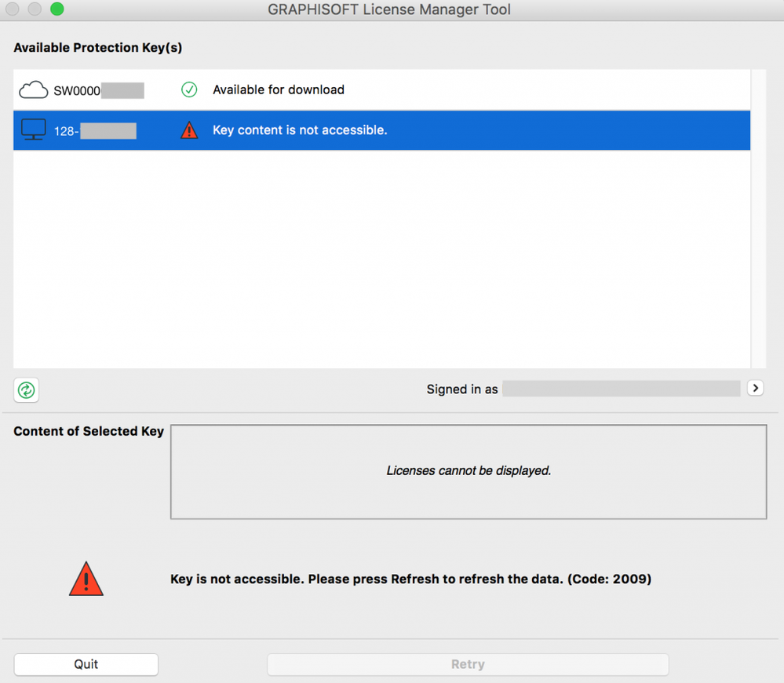Click green checkmark next to Available for download
Screen dimensions: 784x683
[x=189, y=89]
